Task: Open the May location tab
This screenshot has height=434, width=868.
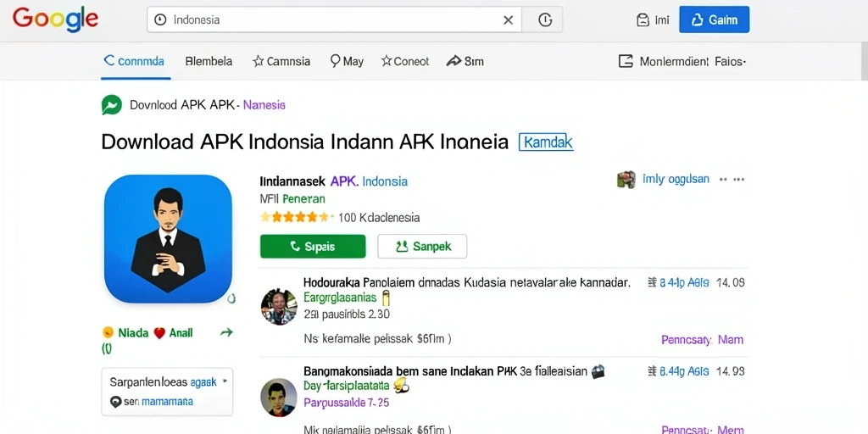Action: click(x=347, y=61)
